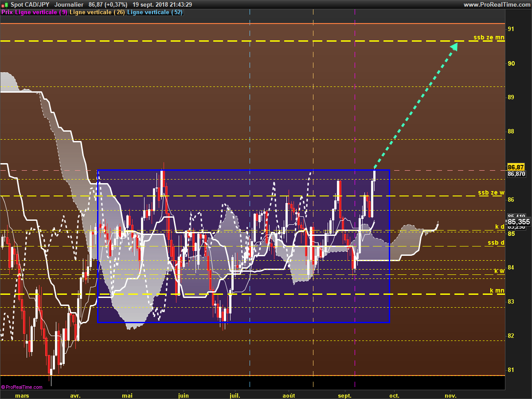This screenshot has height=399, width=532.
Task: Select the 85,355 price tag on the axis
Action: tap(518, 222)
